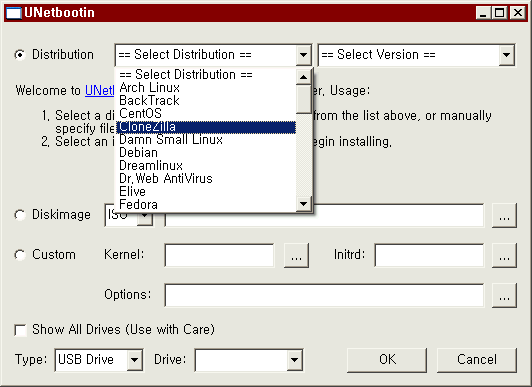Maximize the UNetbootin window
The image size is (532, 387).
coord(499,13)
